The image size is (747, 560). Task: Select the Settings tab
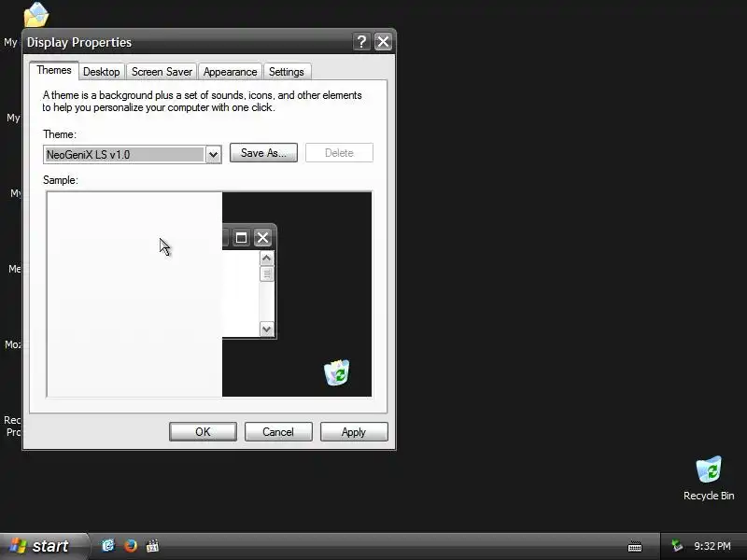(x=287, y=72)
